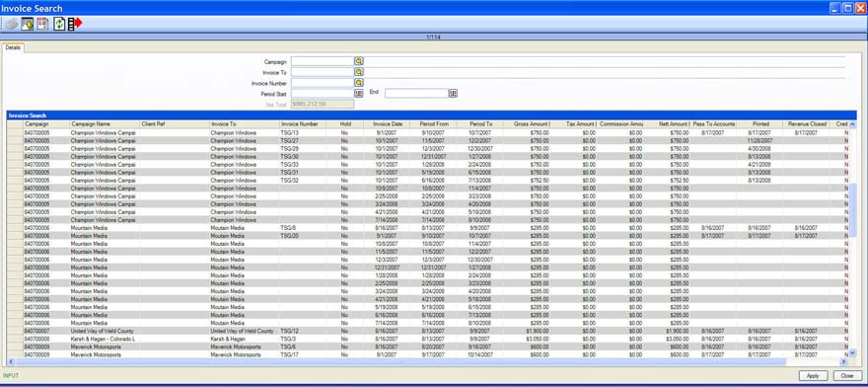
Task: Click Karsh & Hagan - Colorado campaign name
Action: [105, 339]
